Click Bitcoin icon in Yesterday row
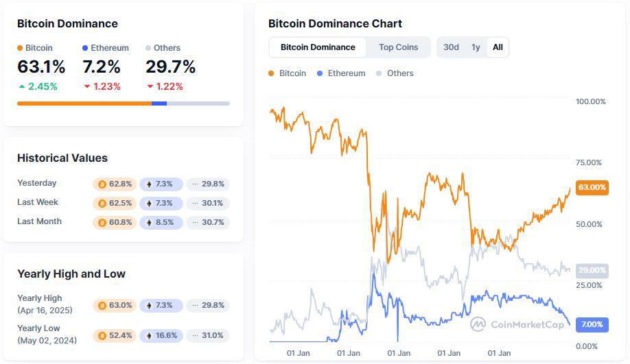Screen dimensions: 630x364 [x=103, y=184]
